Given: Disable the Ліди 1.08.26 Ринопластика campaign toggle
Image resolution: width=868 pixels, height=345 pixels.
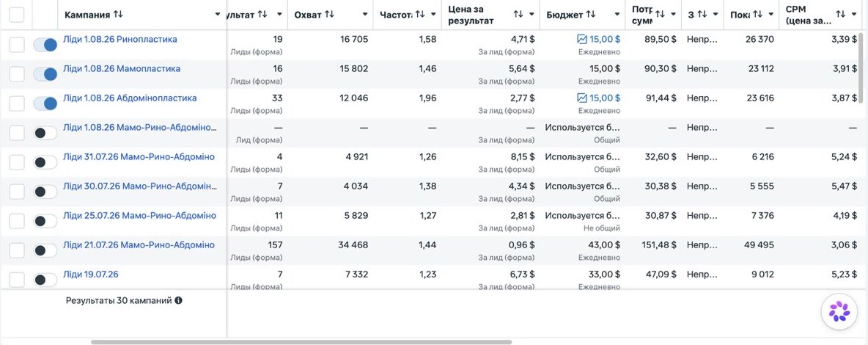Looking at the screenshot, I should point(45,45).
